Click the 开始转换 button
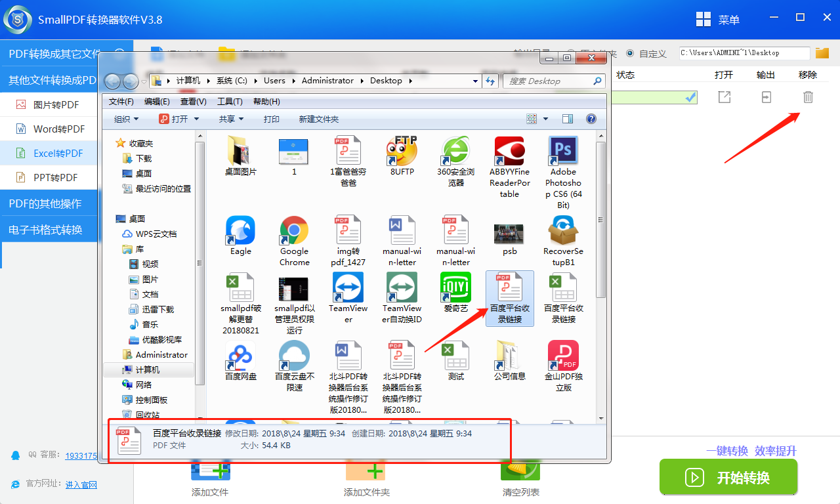 728,477
